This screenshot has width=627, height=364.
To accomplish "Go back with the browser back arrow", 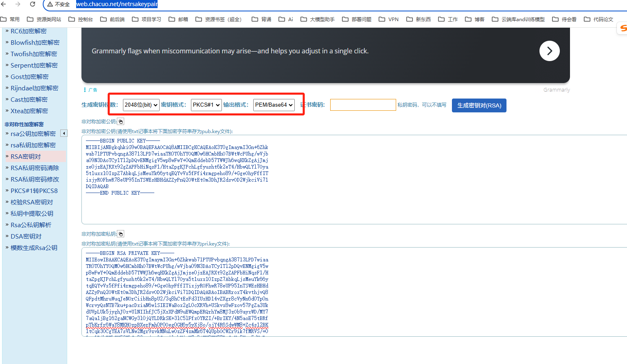I will [4, 4].
